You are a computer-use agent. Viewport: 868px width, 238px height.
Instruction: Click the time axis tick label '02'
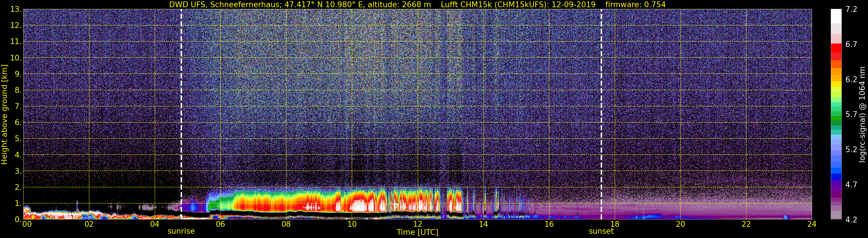pyautogui.click(x=89, y=224)
